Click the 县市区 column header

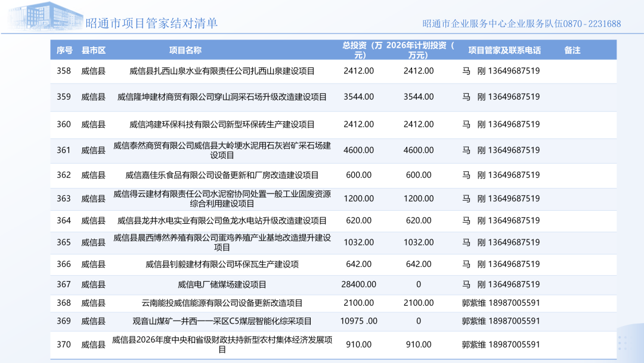(x=94, y=50)
